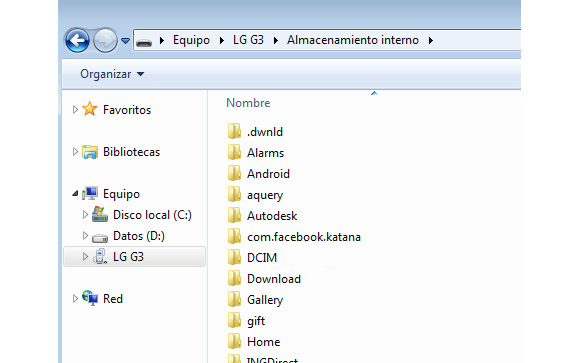Image resolution: width=580 pixels, height=363 pixels.
Task: Click the Download folder icon
Action: pyautogui.click(x=234, y=278)
